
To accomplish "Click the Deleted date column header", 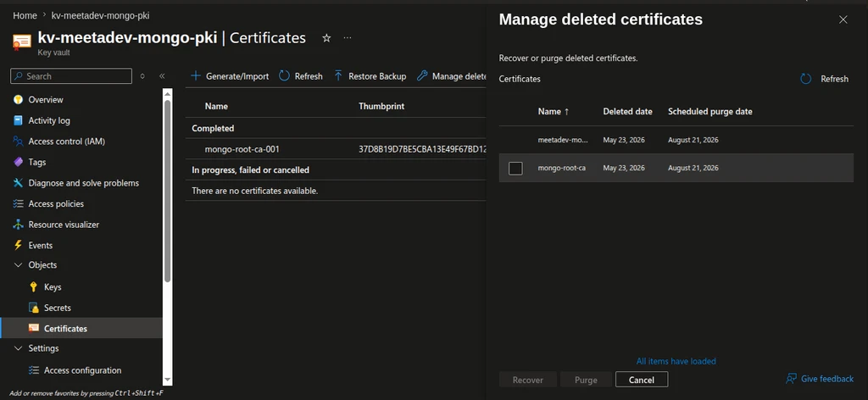I will [628, 111].
